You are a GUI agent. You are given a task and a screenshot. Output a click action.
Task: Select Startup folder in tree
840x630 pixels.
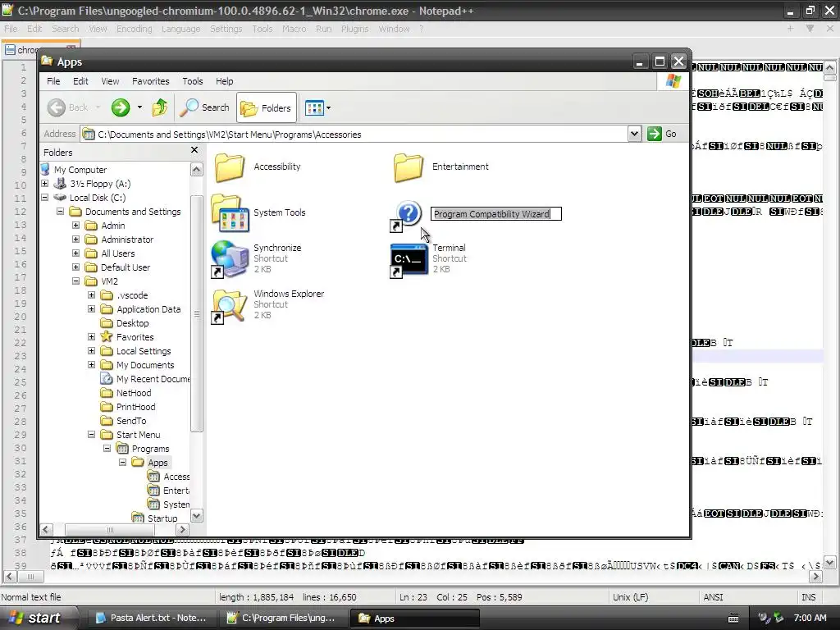(x=162, y=518)
